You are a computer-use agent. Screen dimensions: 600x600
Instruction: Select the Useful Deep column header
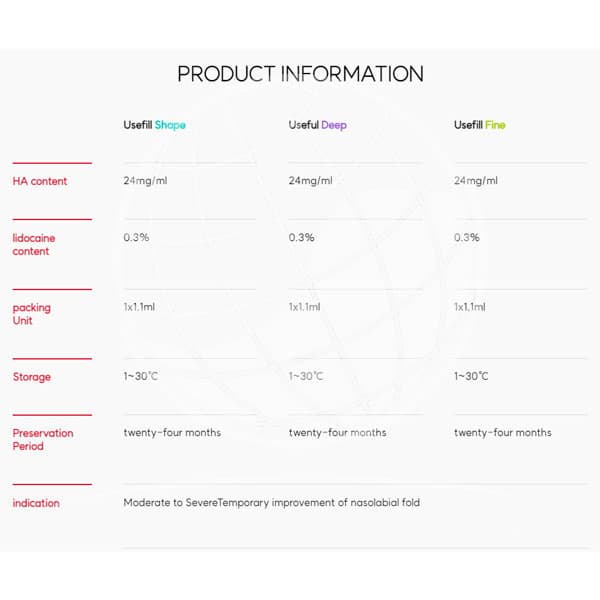(x=318, y=125)
